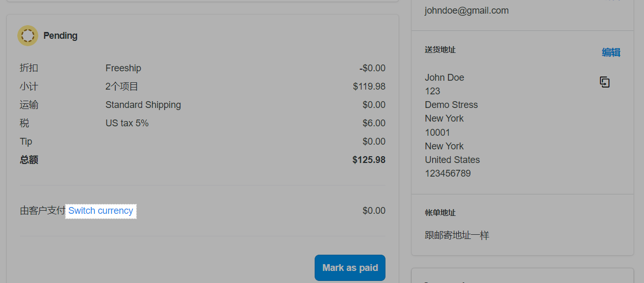Image resolution: width=644 pixels, height=283 pixels.
Task: Select the 由客户支付 label
Action: pyautogui.click(x=42, y=211)
